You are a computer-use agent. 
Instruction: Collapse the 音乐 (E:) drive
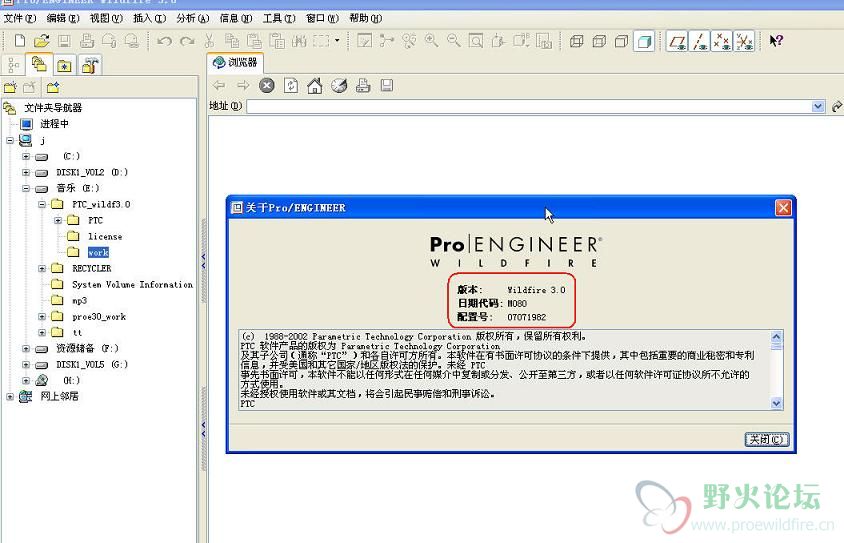26,188
